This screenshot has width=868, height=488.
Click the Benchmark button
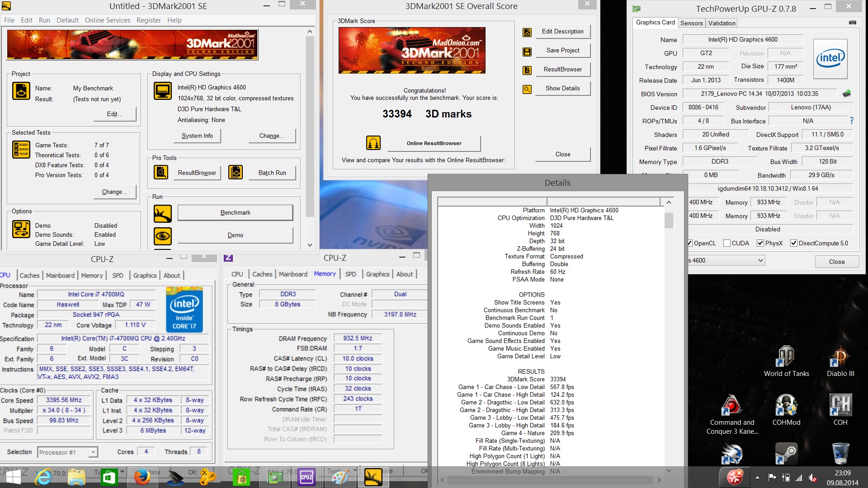tap(235, 213)
